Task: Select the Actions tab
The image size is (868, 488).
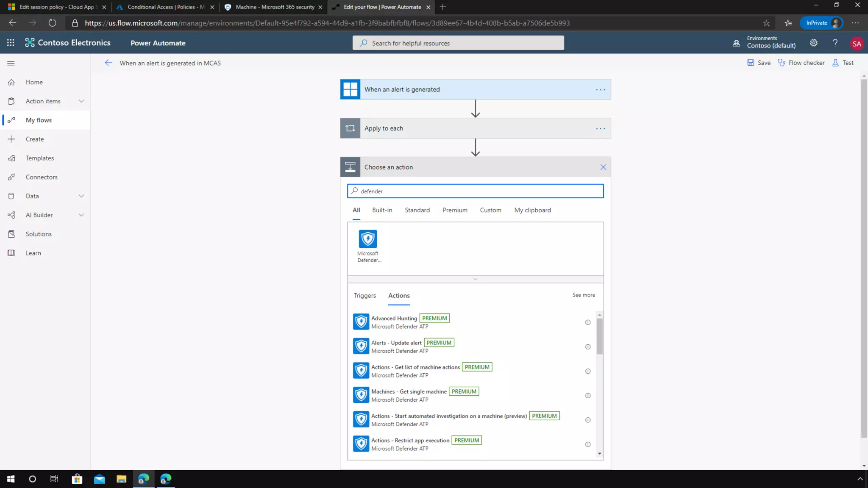Action: click(x=399, y=296)
